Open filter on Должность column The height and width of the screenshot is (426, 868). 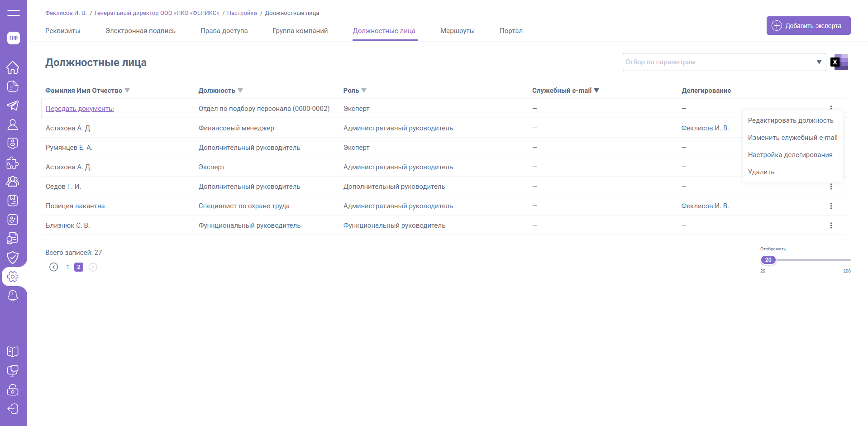(x=240, y=91)
